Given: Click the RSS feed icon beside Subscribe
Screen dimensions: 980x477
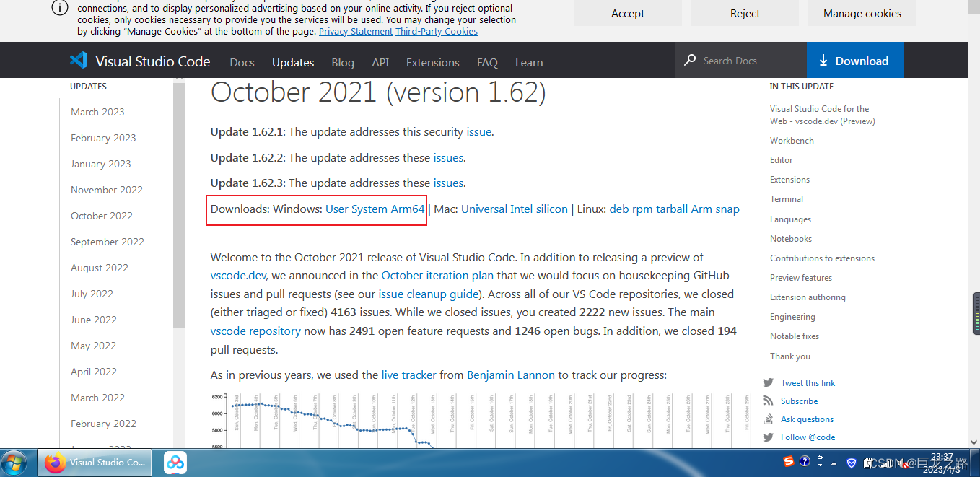Looking at the screenshot, I should pos(768,401).
